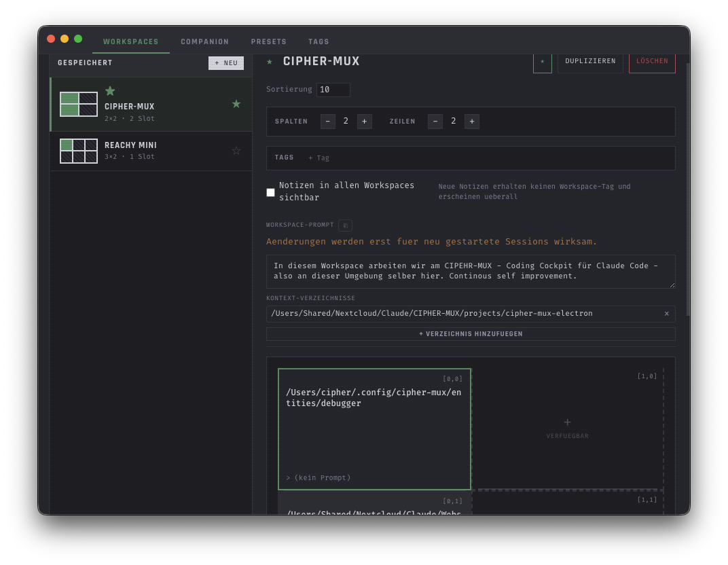This screenshot has width=728, height=565.
Task: Switch to the Workspaces tab
Action: (130, 42)
